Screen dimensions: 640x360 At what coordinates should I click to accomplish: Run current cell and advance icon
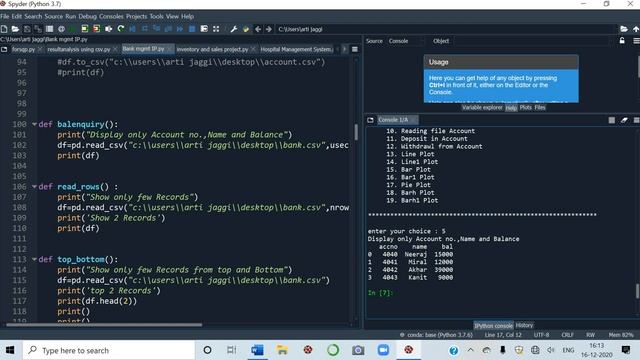(x=97, y=29)
